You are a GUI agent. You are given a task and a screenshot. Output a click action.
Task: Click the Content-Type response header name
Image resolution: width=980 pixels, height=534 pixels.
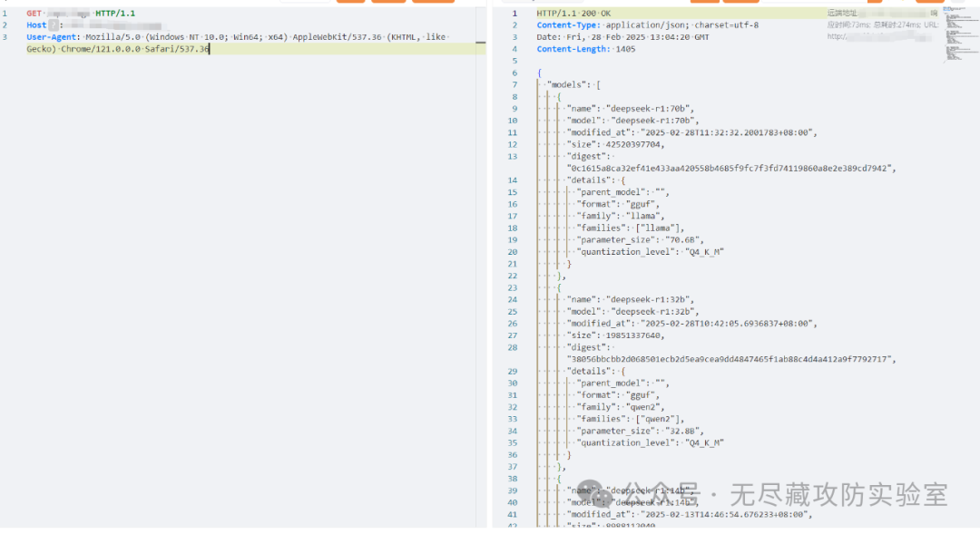click(x=567, y=25)
